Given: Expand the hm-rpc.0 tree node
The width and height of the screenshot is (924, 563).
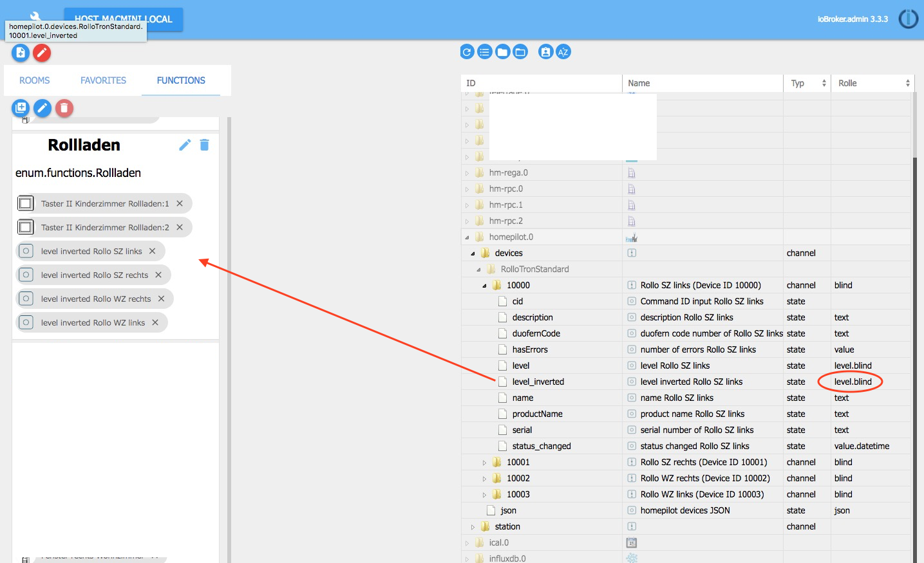Looking at the screenshot, I should pos(467,189).
